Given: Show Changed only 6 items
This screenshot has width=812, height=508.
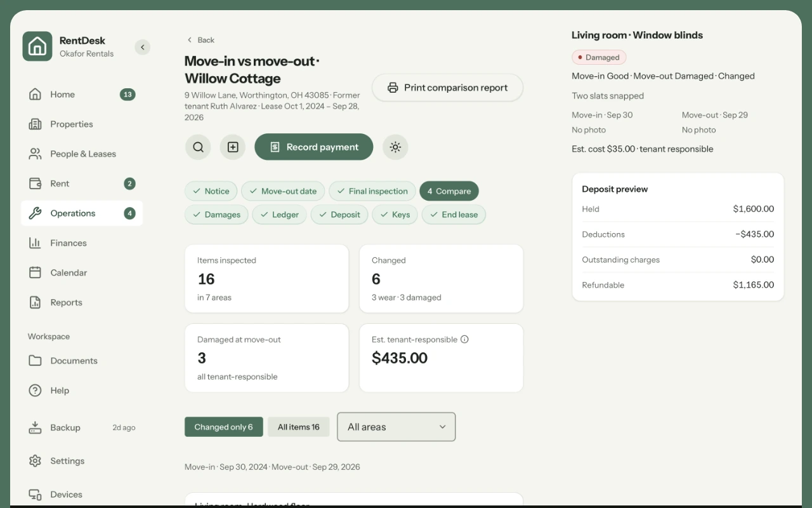Looking at the screenshot, I should click(x=223, y=427).
